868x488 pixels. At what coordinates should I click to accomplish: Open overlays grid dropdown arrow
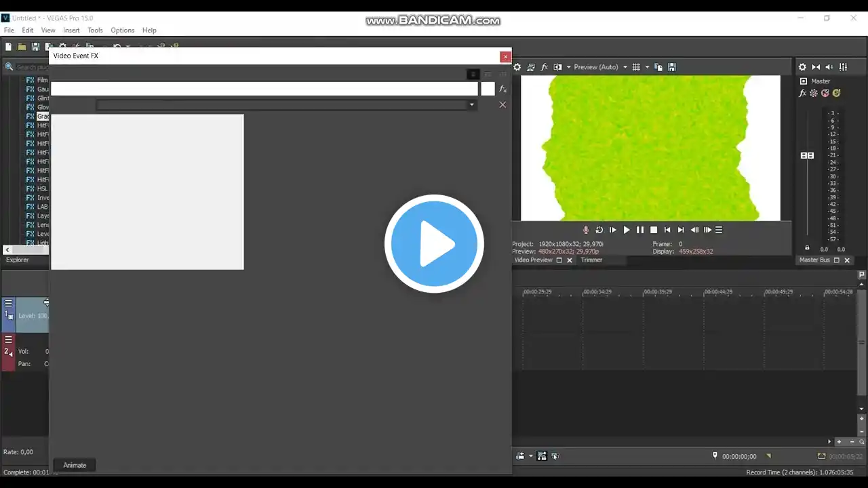(647, 67)
